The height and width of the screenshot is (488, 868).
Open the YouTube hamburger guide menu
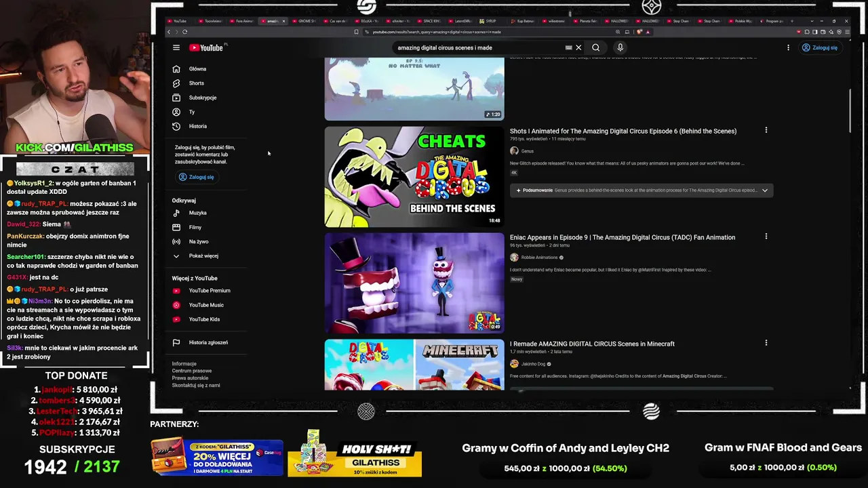176,47
